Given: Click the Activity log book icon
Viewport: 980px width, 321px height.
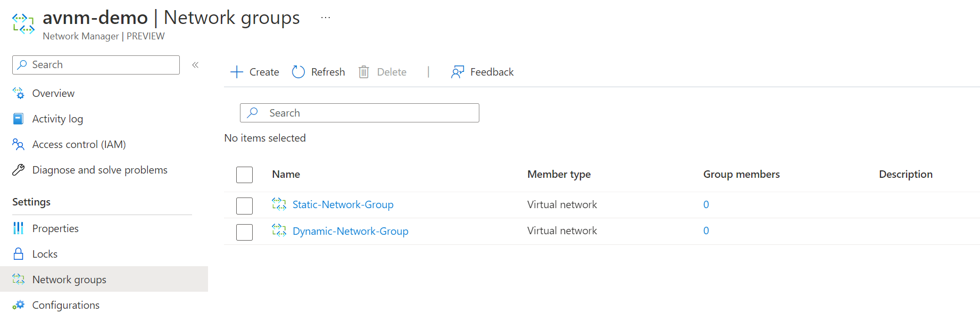Looking at the screenshot, I should point(18,119).
